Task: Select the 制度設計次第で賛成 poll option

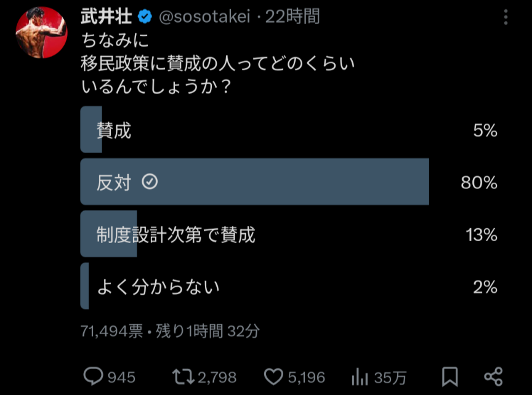Action: coord(175,234)
